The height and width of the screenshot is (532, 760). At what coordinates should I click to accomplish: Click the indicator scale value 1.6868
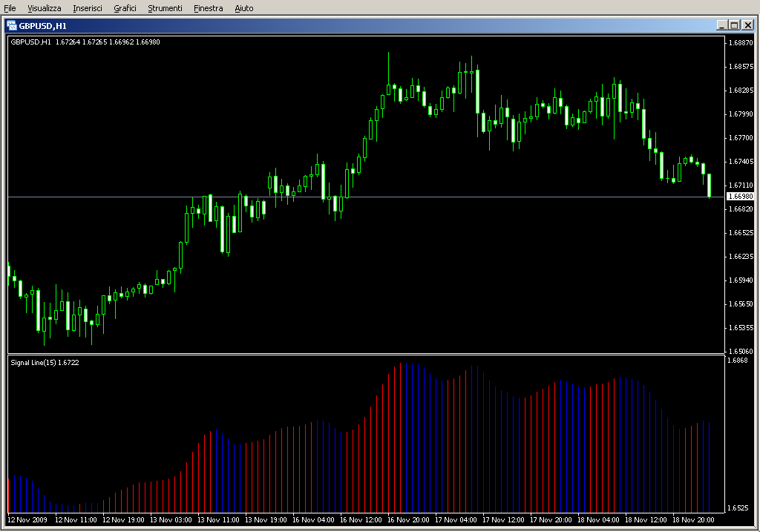tap(737, 361)
